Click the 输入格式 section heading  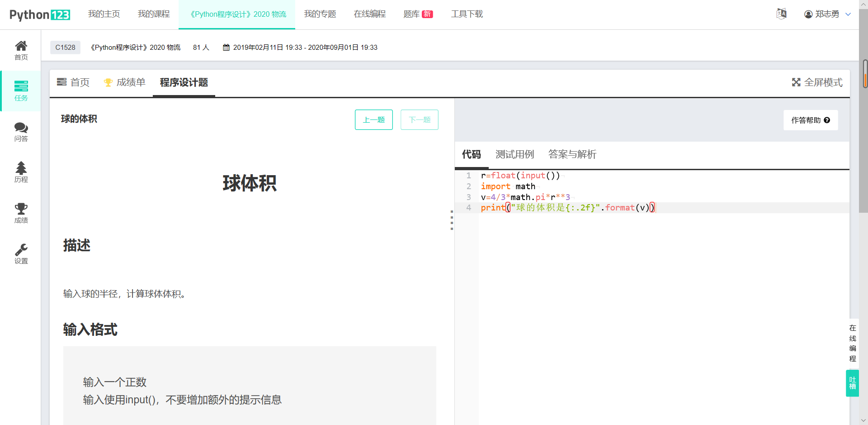90,329
